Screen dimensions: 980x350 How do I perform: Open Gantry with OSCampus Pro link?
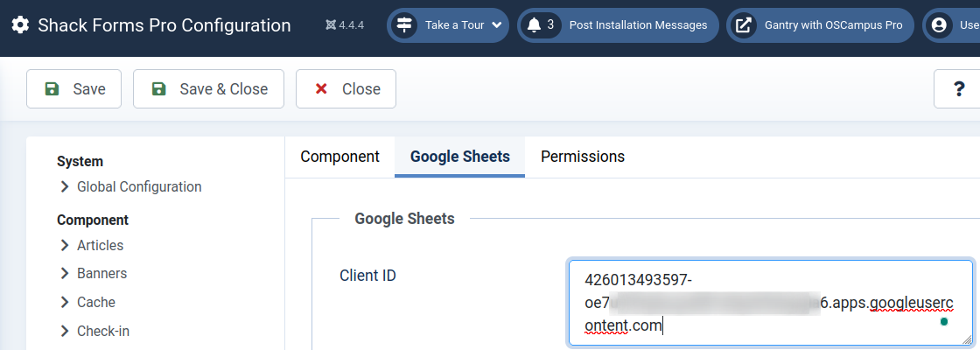(x=833, y=25)
